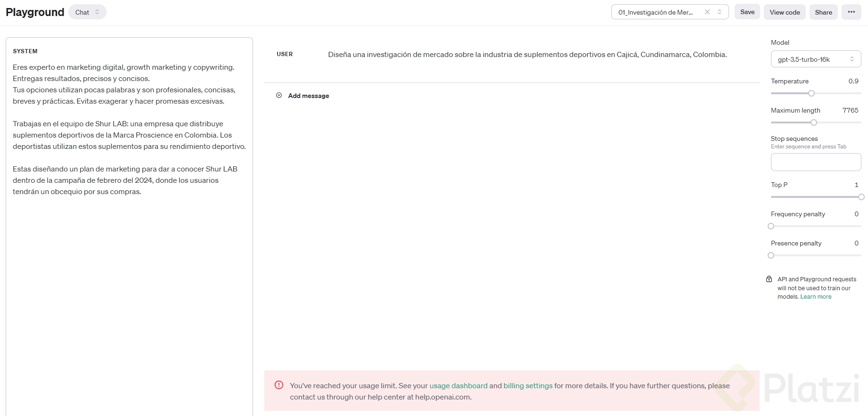
Task: Click the Maximum length slider handle
Action: pos(814,122)
